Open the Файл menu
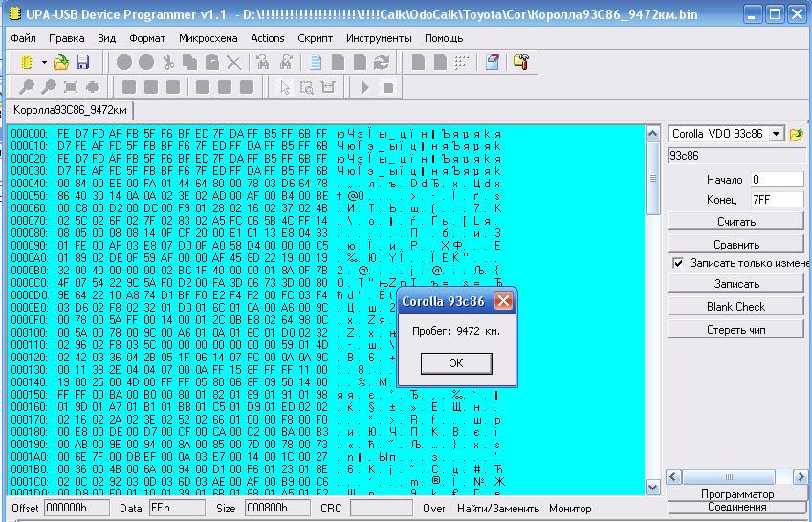The height and width of the screenshot is (522, 812). coord(23,38)
